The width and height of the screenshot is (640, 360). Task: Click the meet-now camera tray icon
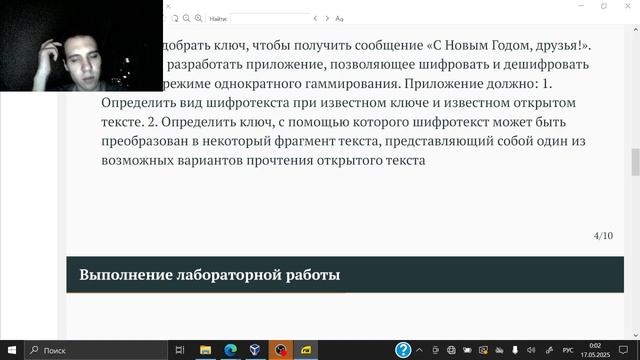point(436,350)
